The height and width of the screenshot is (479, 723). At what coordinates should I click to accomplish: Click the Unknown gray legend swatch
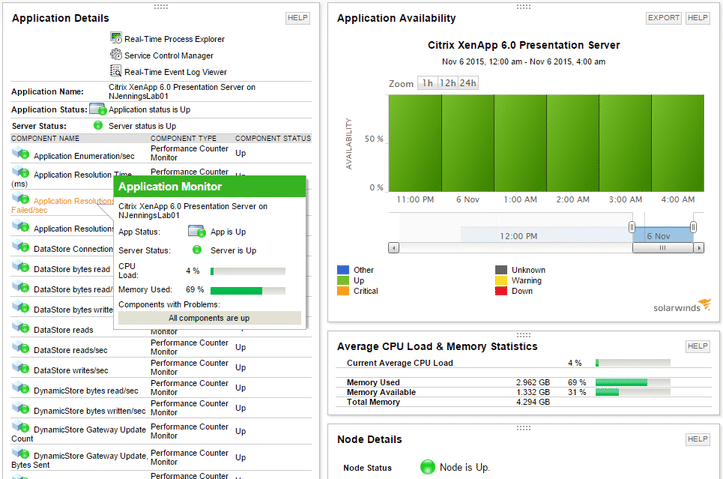click(501, 270)
